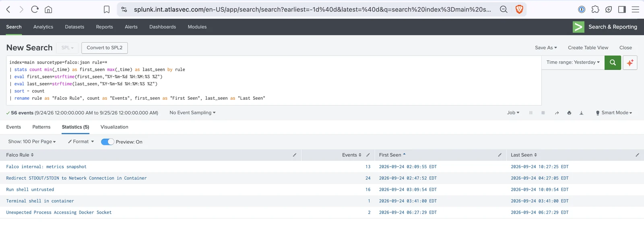Click Convert to SPL2 button

tap(105, 47)
